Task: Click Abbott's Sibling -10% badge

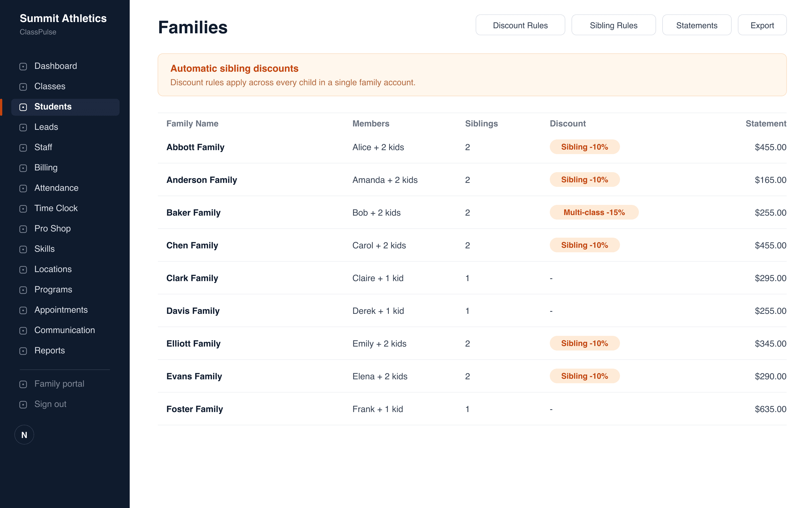Action: [584, 147]
